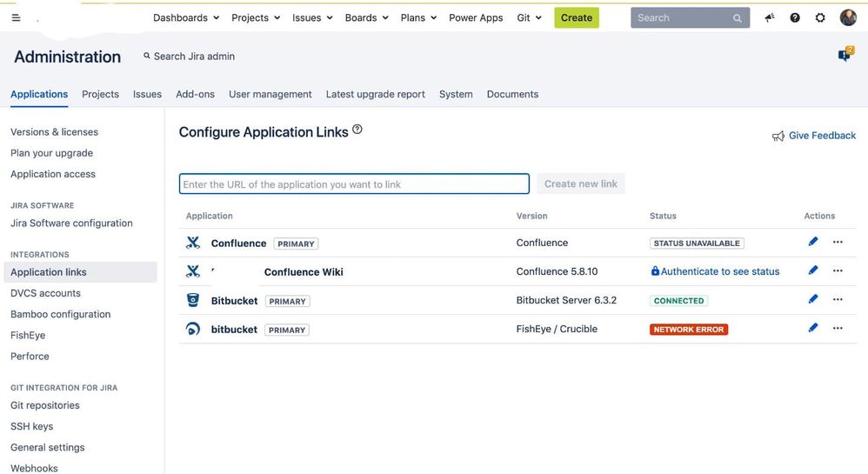Open Plan your upgrade in sidebar
Screen dimensions: 868x474
tap(51, 153)
